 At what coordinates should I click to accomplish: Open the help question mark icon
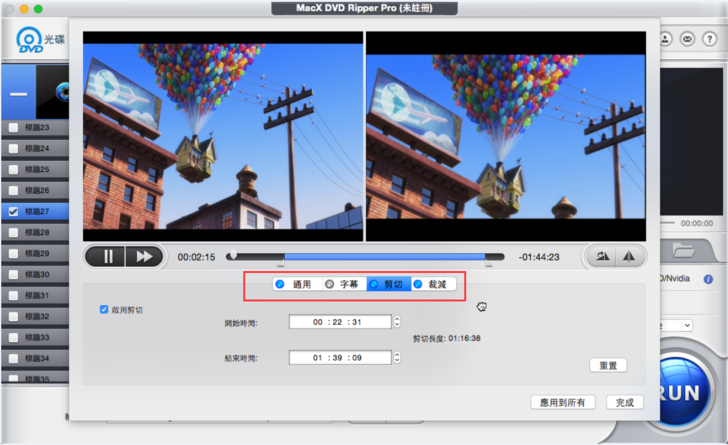click(x=709, y=39)
